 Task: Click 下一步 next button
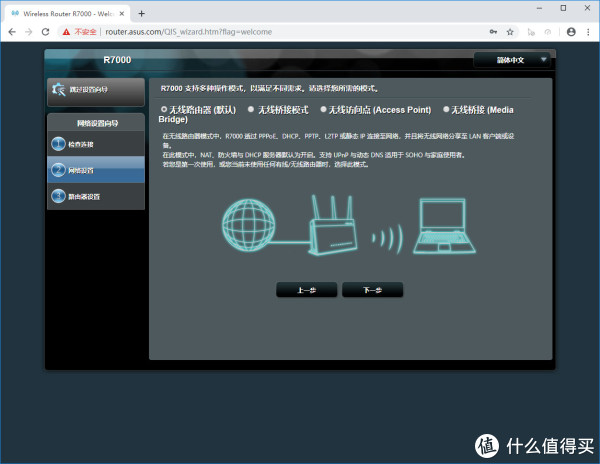(372, 290)
